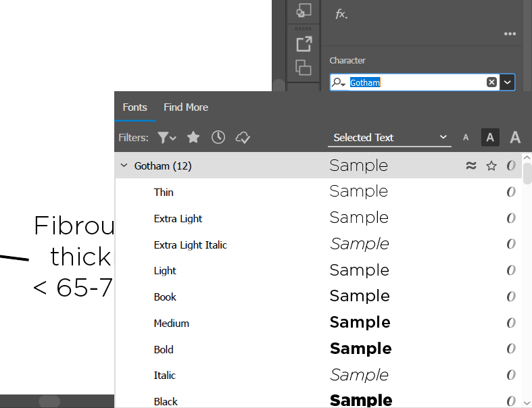Show fonts similar to Gotham
This screenshot has width=532, height=408.
tap(471, 165)
